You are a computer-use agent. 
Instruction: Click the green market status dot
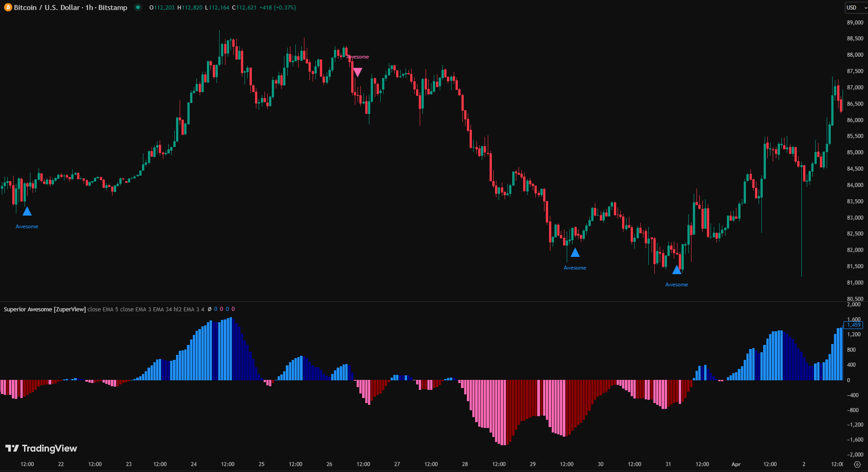tap(138, 7)
